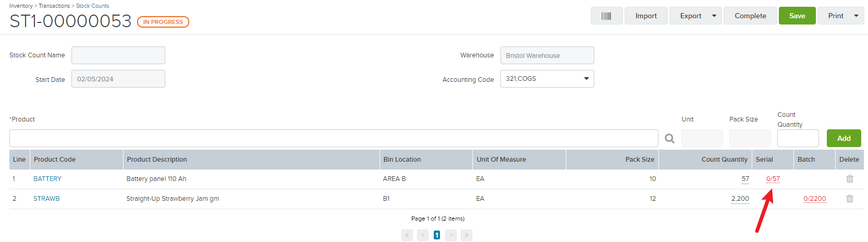Screen dimensions: 868x242
Task: Expand the Export dropdown arrow
Action: click(714, 16)
